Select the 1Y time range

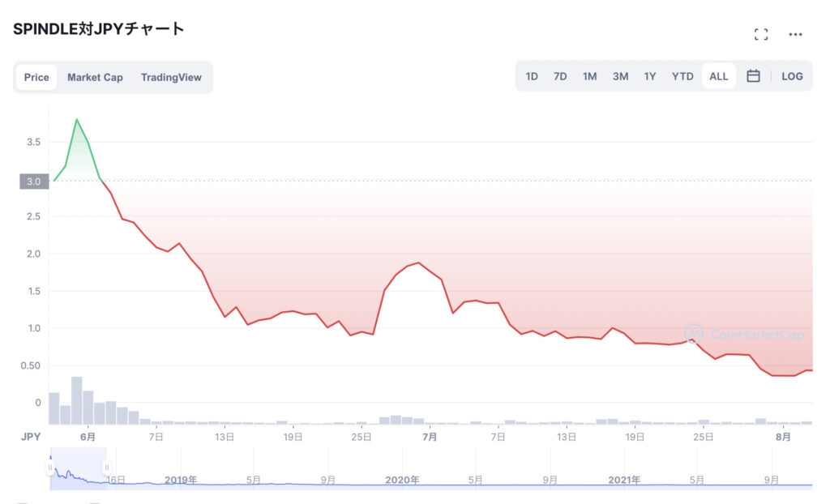649,76
